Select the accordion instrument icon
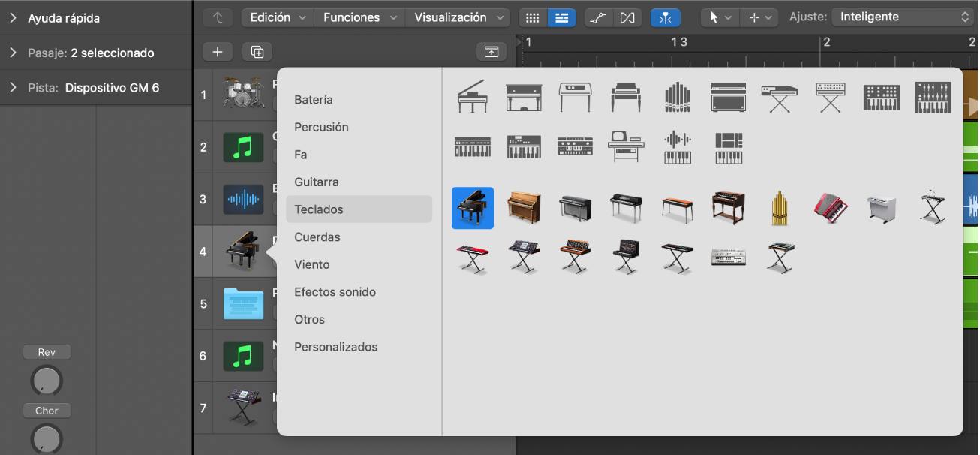This screenshot has height=455, width=980. point(831,208)
